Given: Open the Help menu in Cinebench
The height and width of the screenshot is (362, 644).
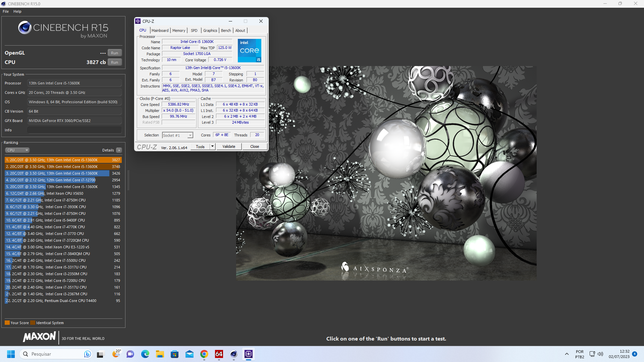Looking at the screenshot, I should [x=17, y=11].
